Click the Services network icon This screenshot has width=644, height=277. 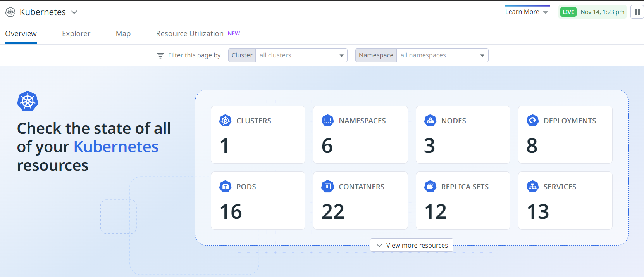[x=532, y=187]
